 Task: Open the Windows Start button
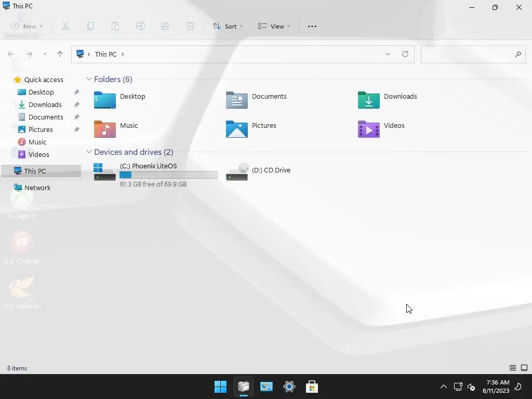(x=220, y=387)
